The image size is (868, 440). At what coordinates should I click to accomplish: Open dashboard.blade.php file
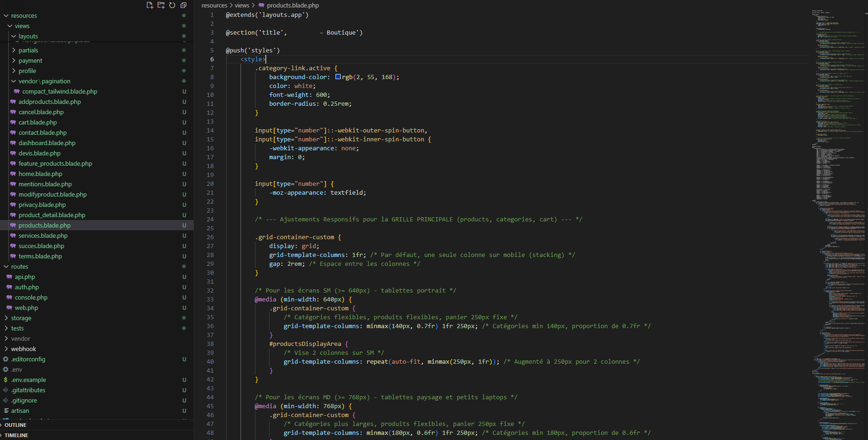click(x=96, y=143)
